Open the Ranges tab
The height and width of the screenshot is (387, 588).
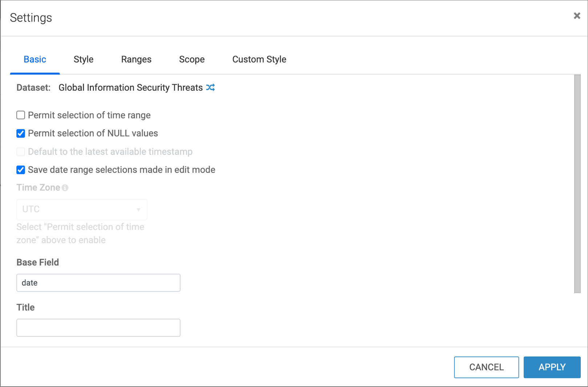pos(136,59)
